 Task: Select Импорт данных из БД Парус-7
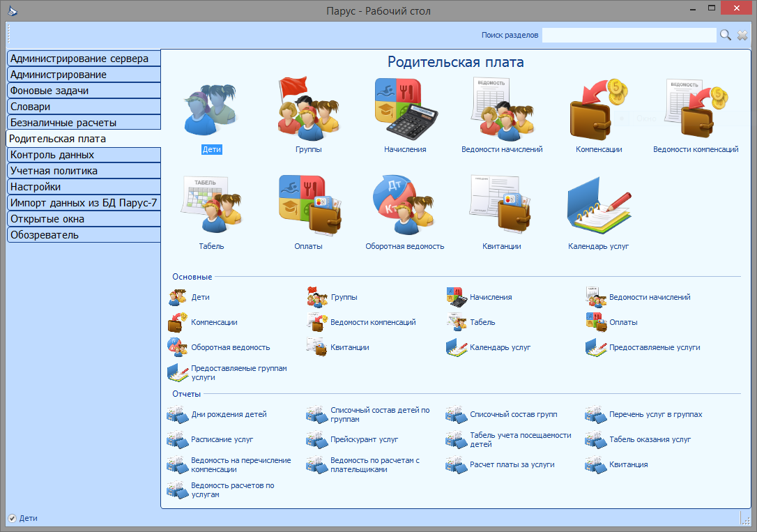[84, 202]
